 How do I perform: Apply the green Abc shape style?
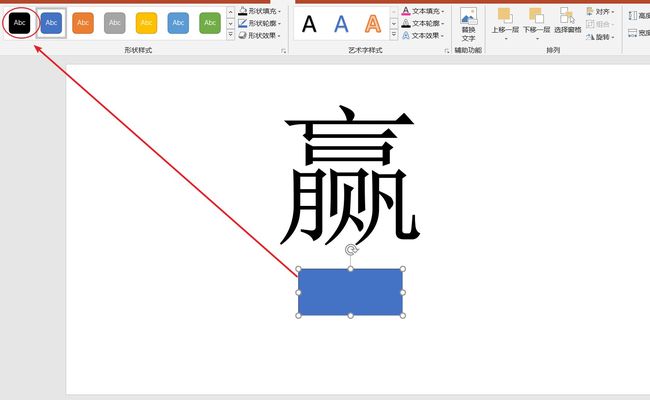tap(210, 23)
